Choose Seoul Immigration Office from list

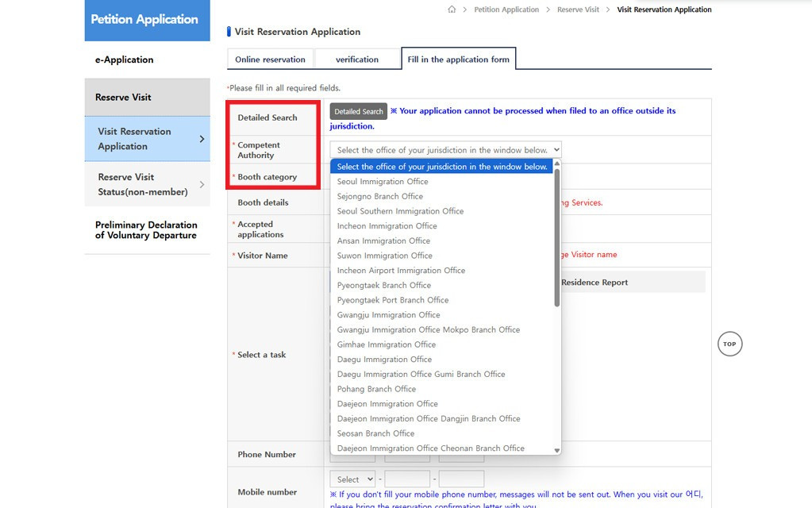[383, 182]
